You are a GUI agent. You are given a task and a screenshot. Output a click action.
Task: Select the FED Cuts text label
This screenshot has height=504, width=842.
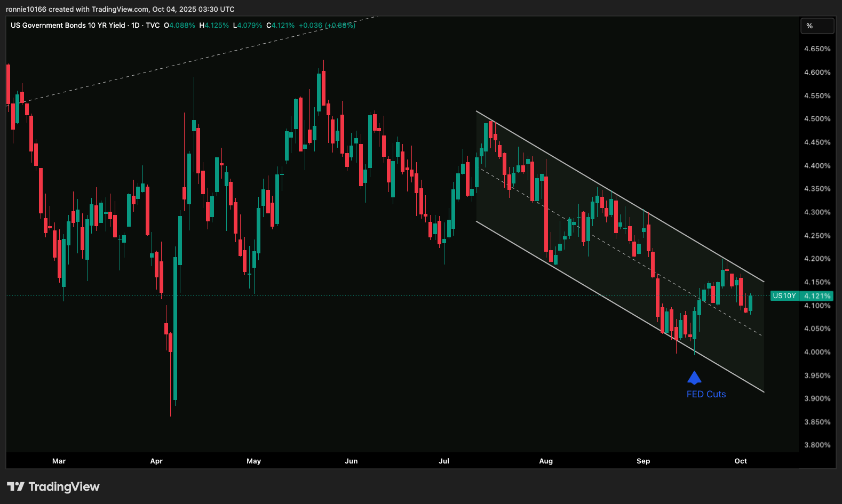click(706, 394)
